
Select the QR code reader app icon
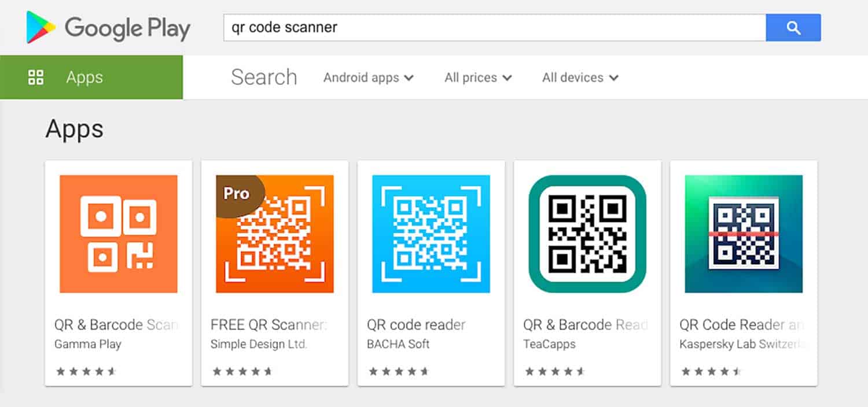click(x=431, y=234)
